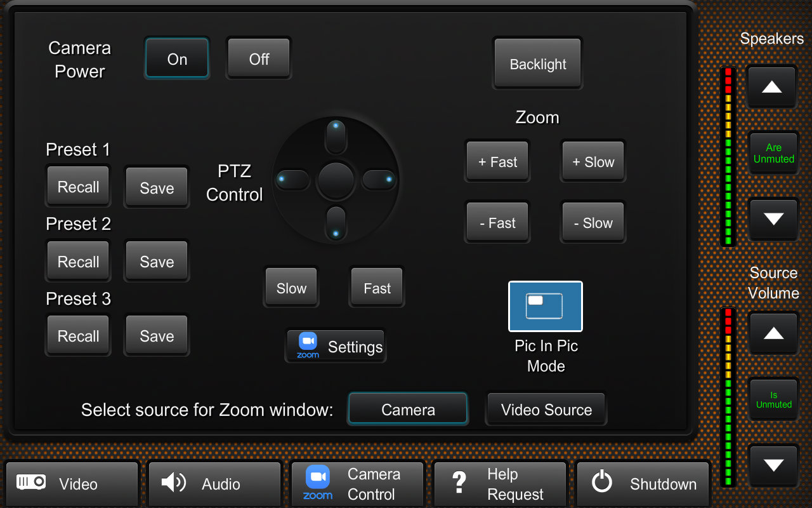Image resolution: width=812 pixels, height=508 pixels.
Task: Zoom out slowly with - Slow
Action: pyautogui.click(x=593, y=222)
